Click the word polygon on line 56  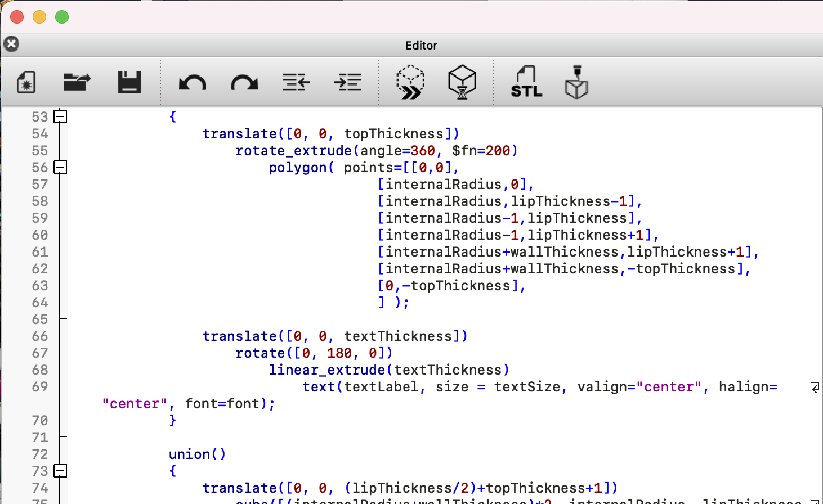tap(298, 168)
